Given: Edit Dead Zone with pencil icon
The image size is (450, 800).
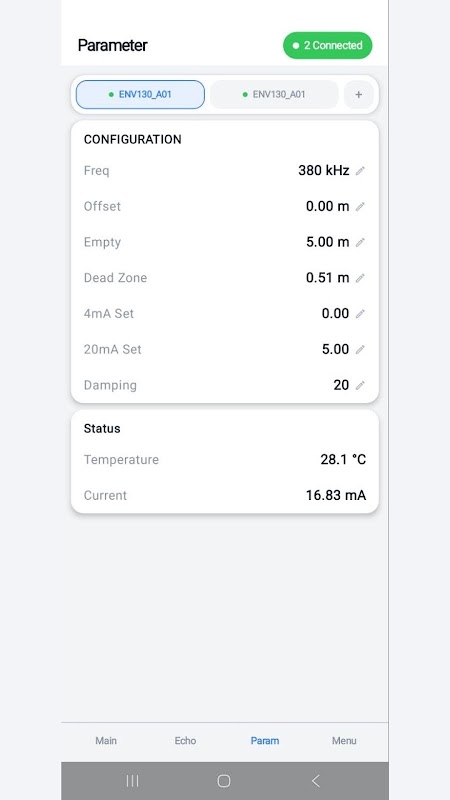Looking at the screenshot, I should point(360,278).
